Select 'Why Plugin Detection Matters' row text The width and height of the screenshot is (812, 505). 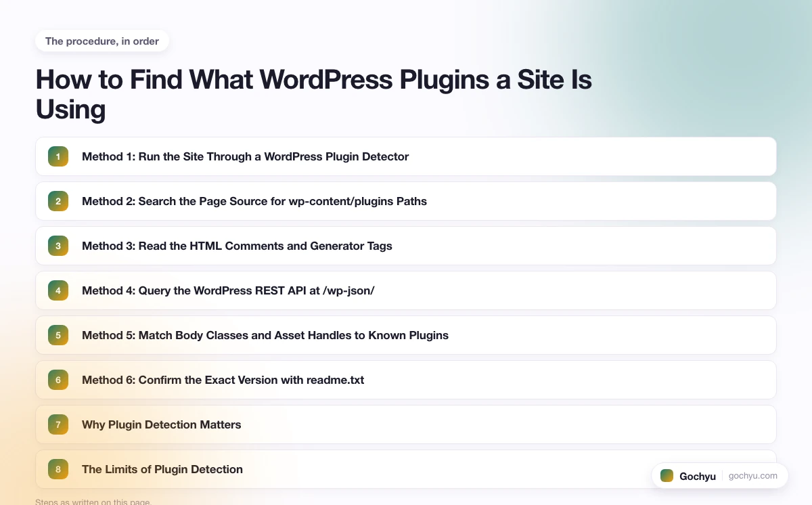click(162, 424)
